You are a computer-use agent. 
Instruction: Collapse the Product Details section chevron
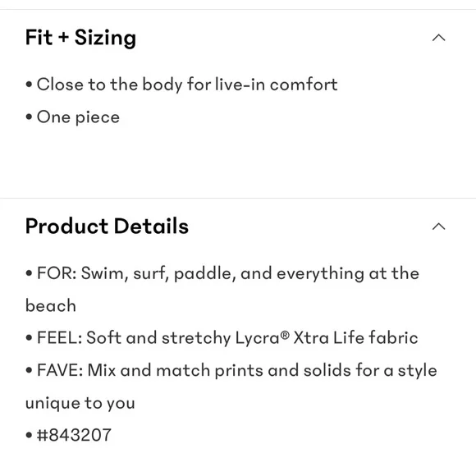[x=439, y=227]
